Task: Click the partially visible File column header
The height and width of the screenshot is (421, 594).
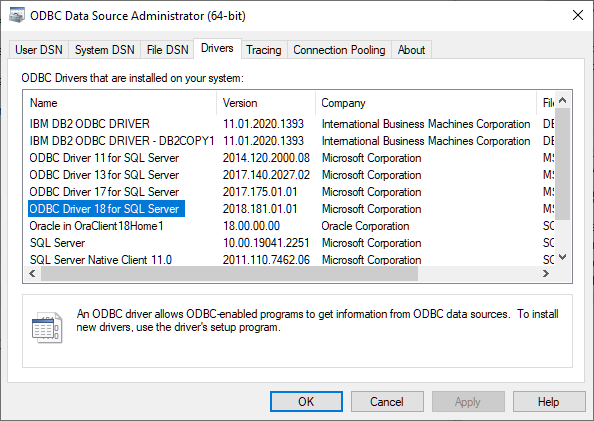Action: pos(546,103)
